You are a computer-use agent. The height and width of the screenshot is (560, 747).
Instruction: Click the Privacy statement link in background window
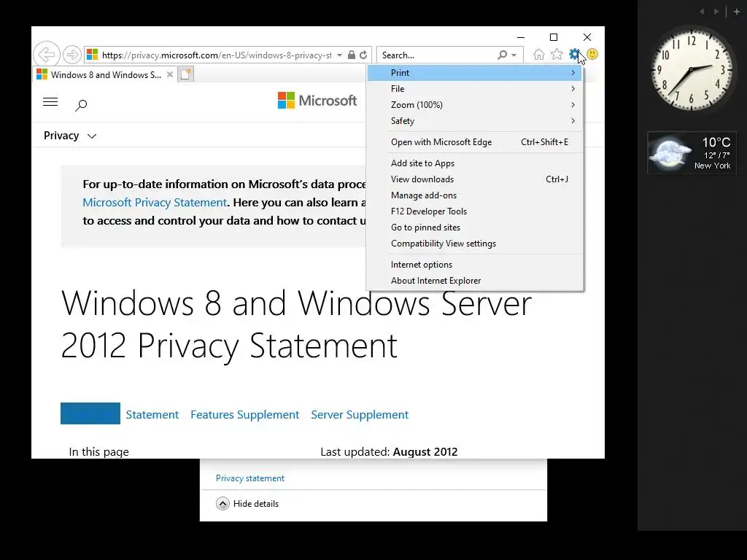[x=250, y=478]
